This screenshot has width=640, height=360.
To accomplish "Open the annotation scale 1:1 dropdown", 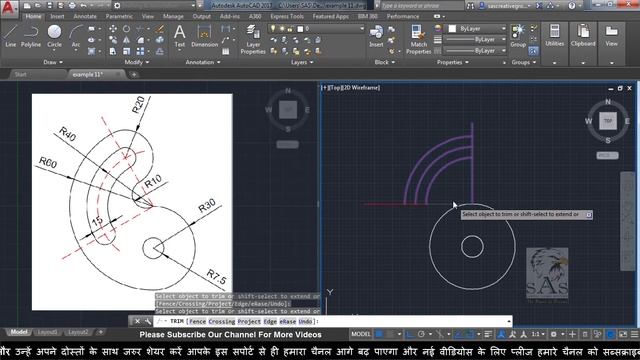I will coord(538,334).
